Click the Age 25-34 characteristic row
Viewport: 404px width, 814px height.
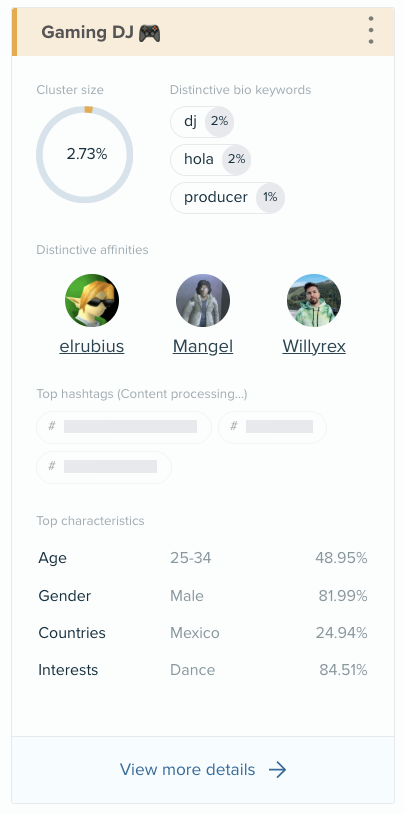203,558
